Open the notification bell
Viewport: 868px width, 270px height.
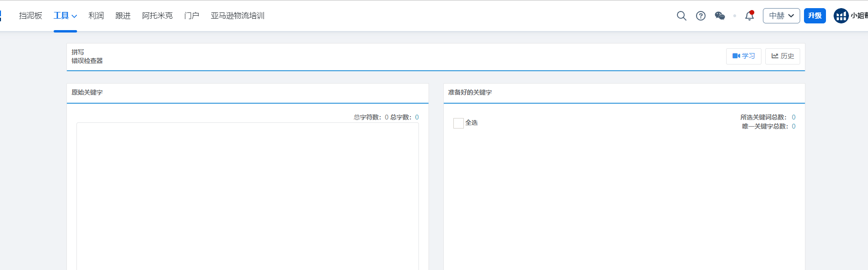click(x=749, y=16)
